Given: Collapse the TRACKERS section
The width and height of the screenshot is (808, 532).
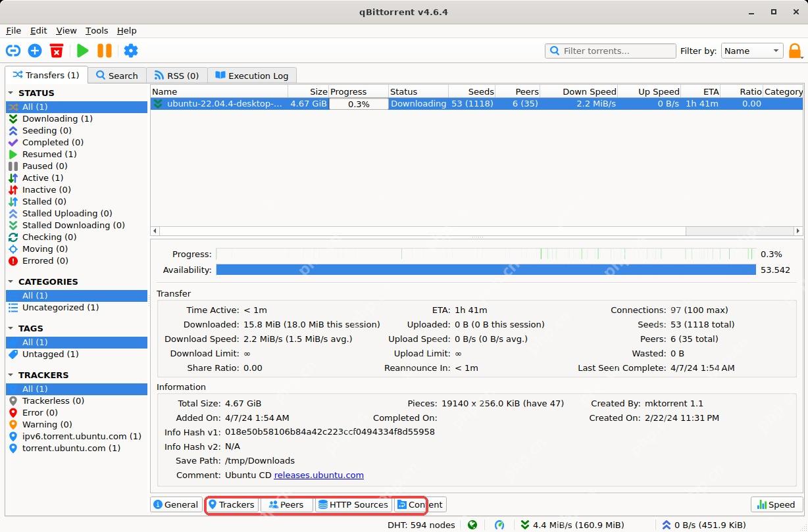Looking at the screenshot, I should 11,375.
